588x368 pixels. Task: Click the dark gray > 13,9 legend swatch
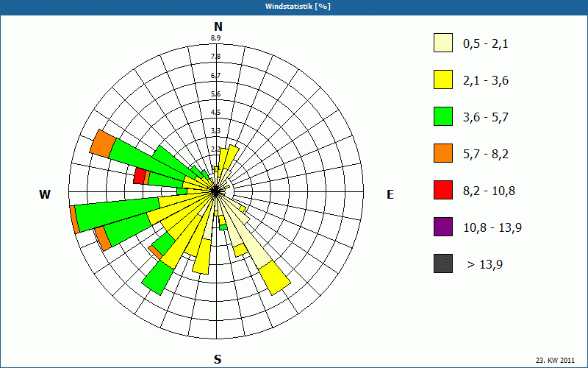point(443,263)
